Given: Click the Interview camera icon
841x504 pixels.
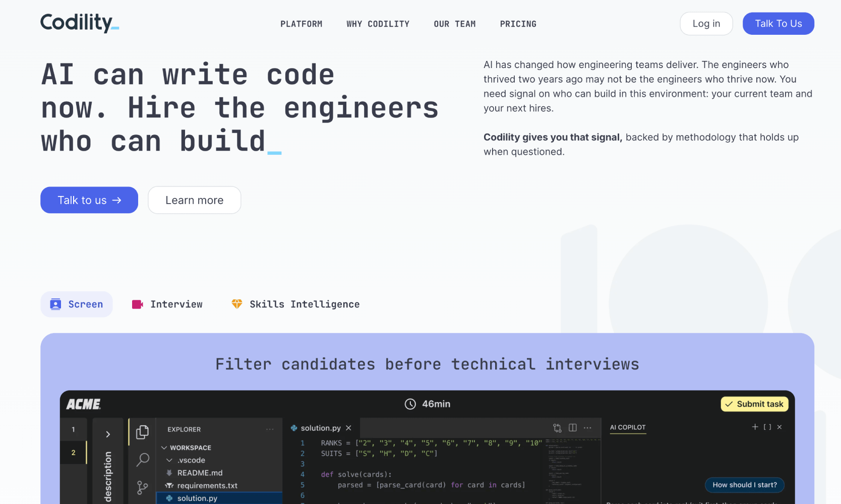Looking at the screenshot, I should point(138,304).
